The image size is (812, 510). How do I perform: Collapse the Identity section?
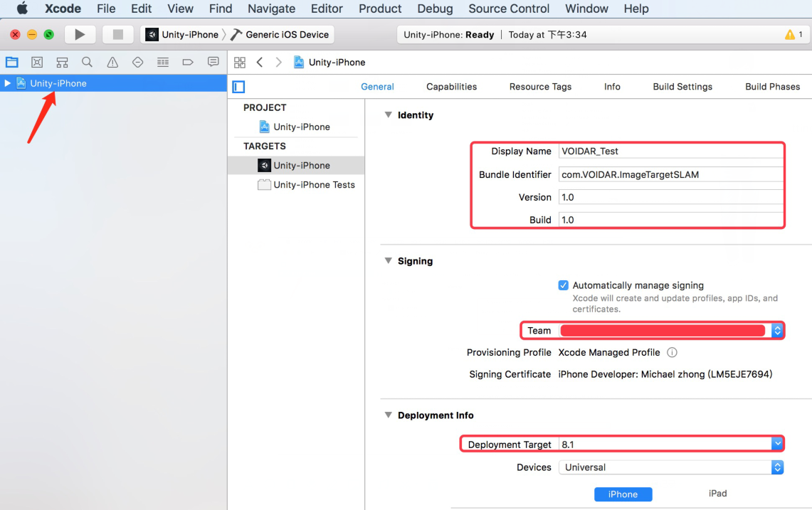(x=388, y=115)
